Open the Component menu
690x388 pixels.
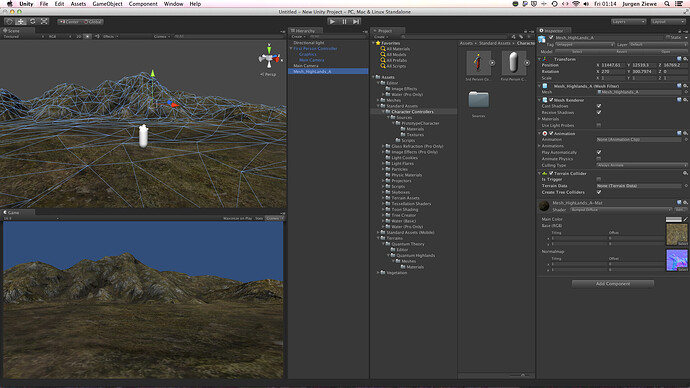pyautogui.click(x=143, y=4)
